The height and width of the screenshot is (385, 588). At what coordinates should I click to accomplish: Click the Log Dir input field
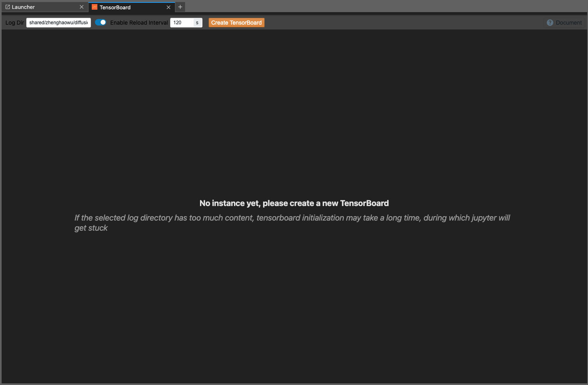coord(59,23)
